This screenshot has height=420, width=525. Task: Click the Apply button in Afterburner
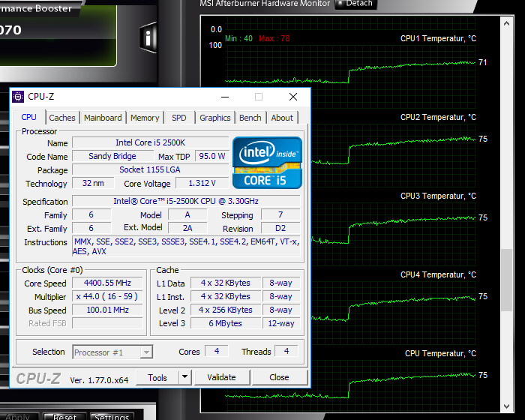click(17, 417)
